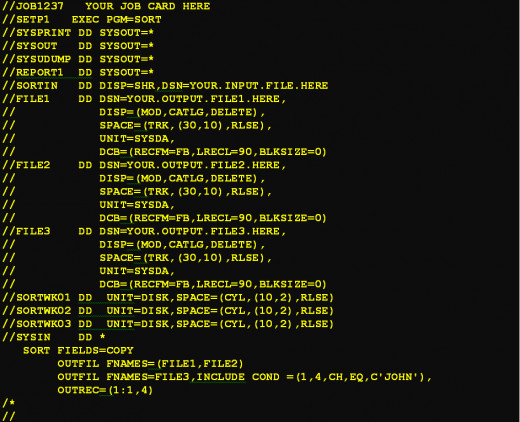Image resolution: width=520 pixels, height=422 pixels.
Task: Click the SORTWK01 DD statement
Action: coord(168,298)
